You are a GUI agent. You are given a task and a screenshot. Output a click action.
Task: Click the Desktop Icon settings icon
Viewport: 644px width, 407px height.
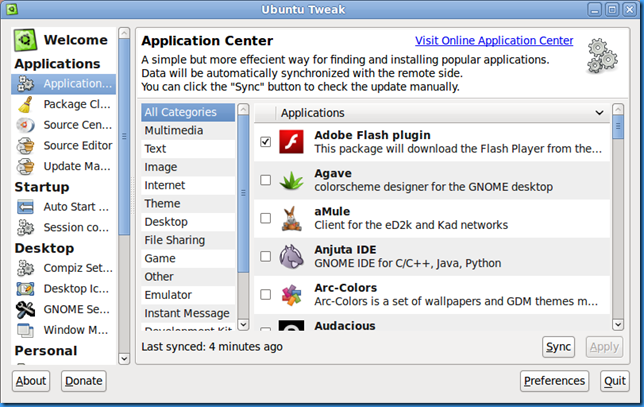(x=25, y=289)
